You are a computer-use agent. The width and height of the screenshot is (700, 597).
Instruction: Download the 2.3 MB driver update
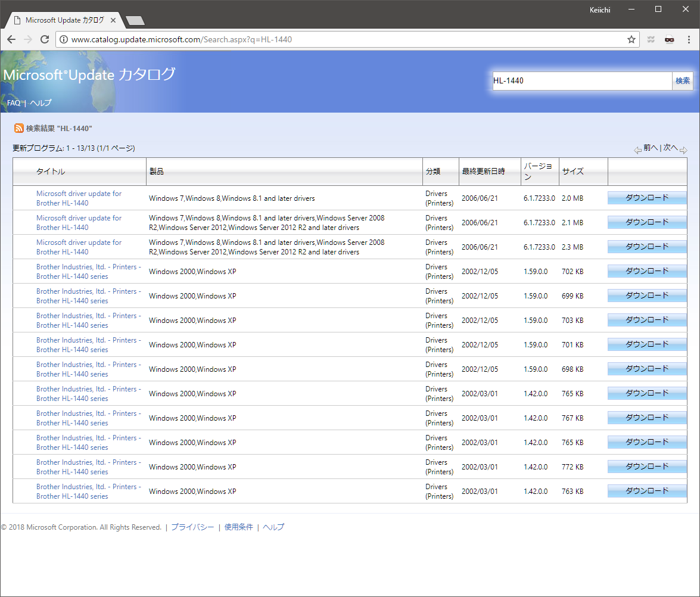[647, 247]
